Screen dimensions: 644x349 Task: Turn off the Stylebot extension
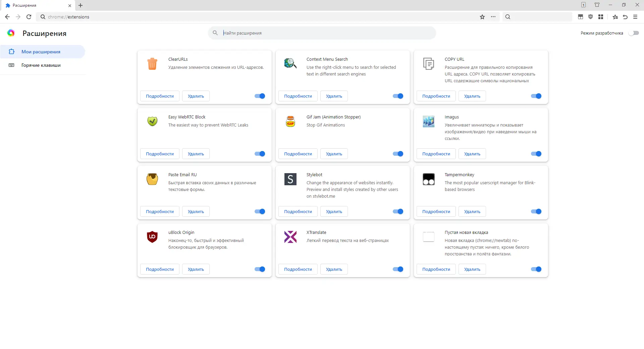pyautogui.click(x=398, y=211)
